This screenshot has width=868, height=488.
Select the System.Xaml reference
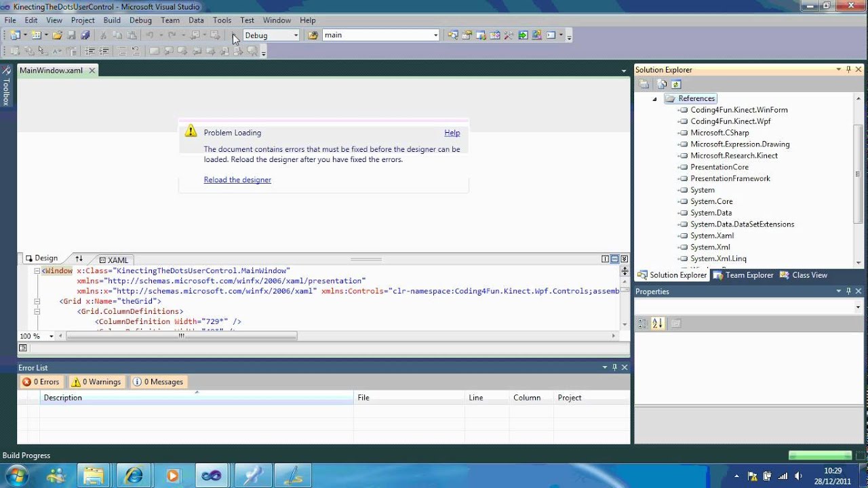click(712, 236)
